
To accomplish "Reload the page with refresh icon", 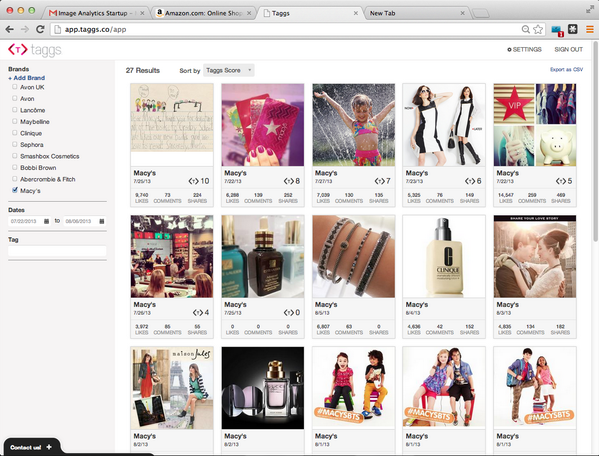I will pyautogui.click(x=40, y=29).
